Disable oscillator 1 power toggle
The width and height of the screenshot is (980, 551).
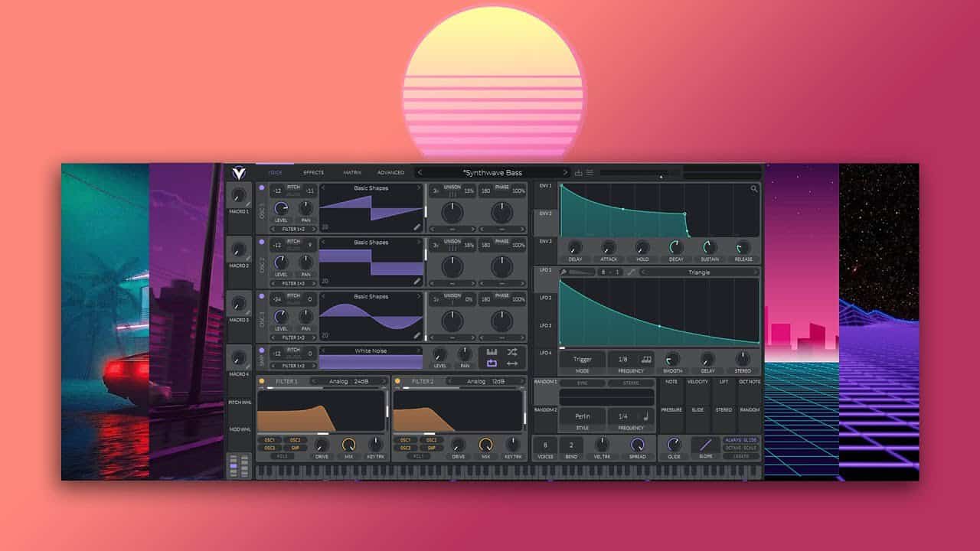tap(262, 187)
